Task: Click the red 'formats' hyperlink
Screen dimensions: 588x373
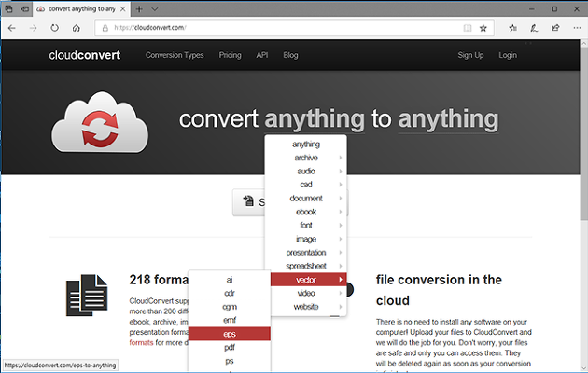Action: point(141,342)
